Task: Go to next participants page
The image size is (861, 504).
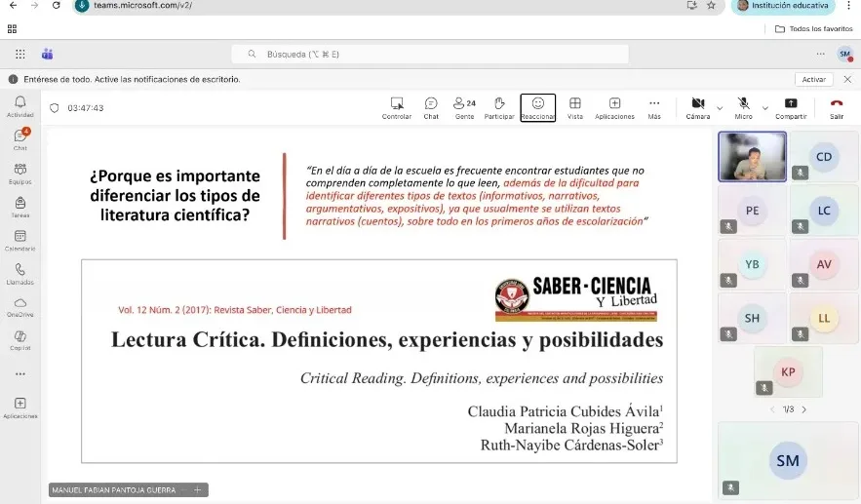Action: [804, 409]
